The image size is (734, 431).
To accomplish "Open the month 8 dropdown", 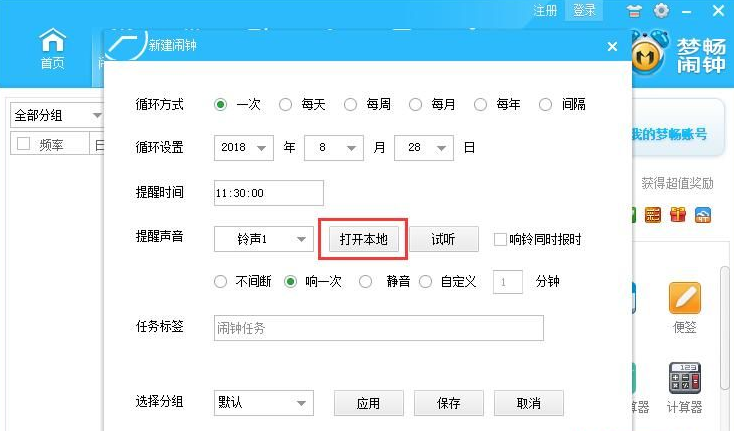I will pos(333,147).
